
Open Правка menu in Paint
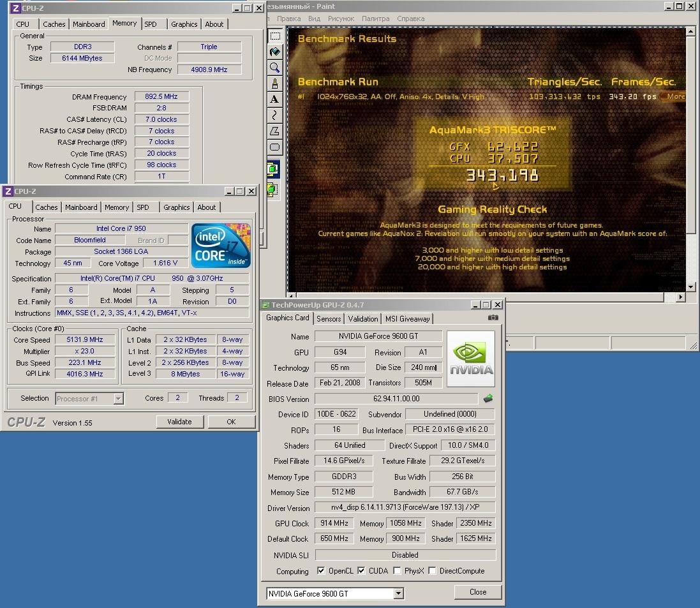tap(288, 19)
